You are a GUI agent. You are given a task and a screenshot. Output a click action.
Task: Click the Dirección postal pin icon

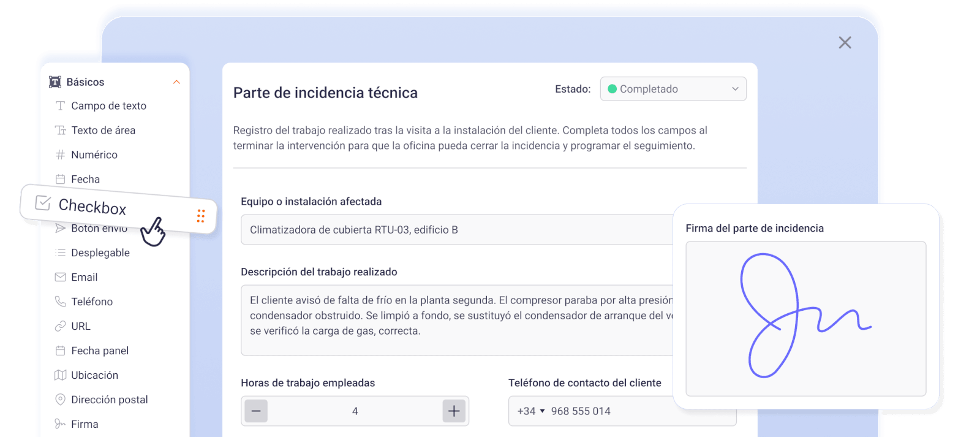click(x=60, y=400)
